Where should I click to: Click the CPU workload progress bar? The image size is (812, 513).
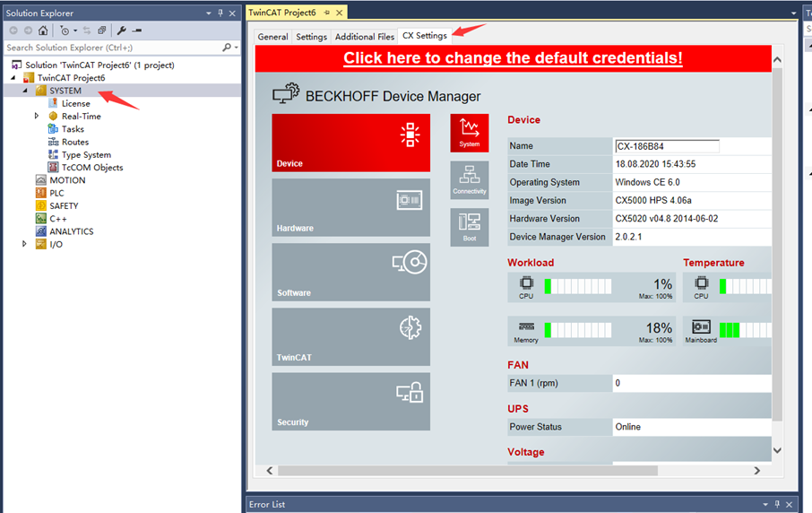(x=578, y=287)
